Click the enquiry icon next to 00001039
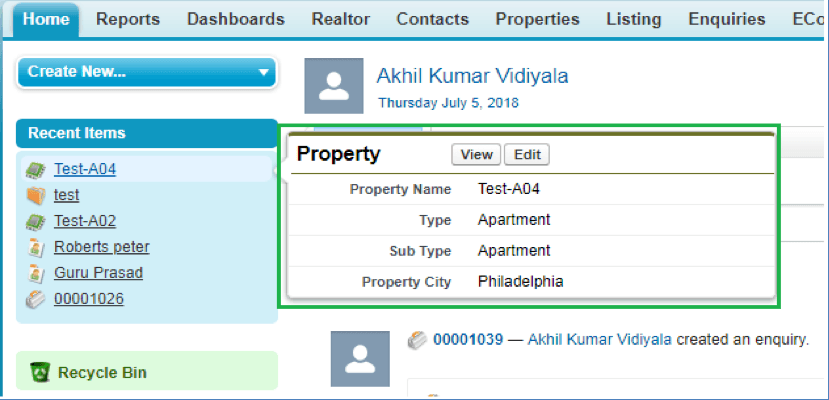829x400 pixels. (418, 340)
